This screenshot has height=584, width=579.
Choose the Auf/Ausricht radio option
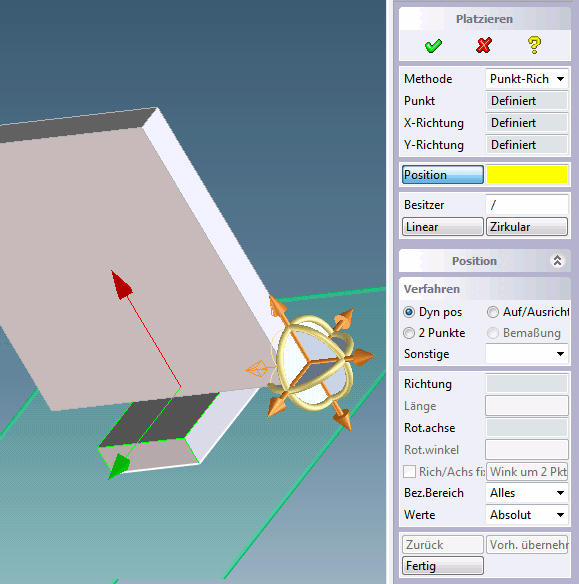(x=493, y=312)
